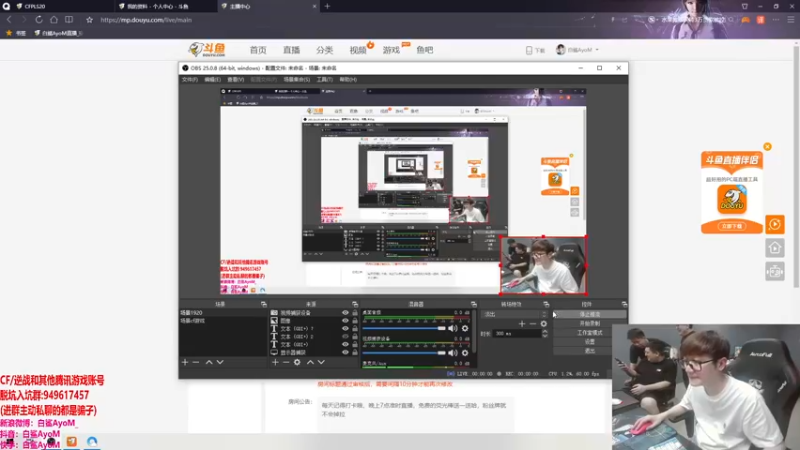
Task: Reload the browser page
Action: 39,19
